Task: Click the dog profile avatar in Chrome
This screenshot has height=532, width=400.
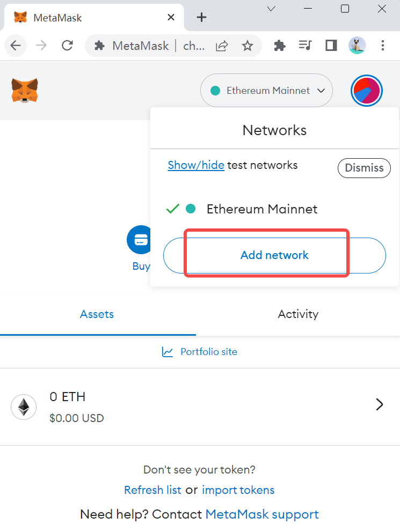Action: click(x=357, y=46)
